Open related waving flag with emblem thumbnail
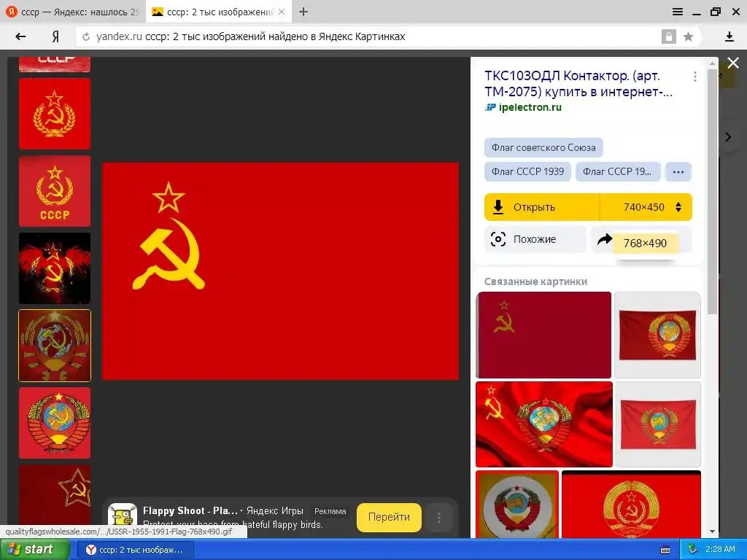The width and height of the screenshot is (747, 560). coord(544,424)
